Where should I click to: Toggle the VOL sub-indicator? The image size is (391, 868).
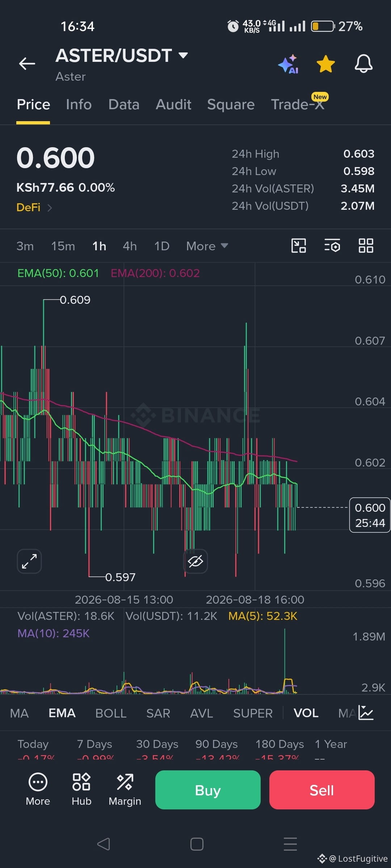[x=306, y=713]
